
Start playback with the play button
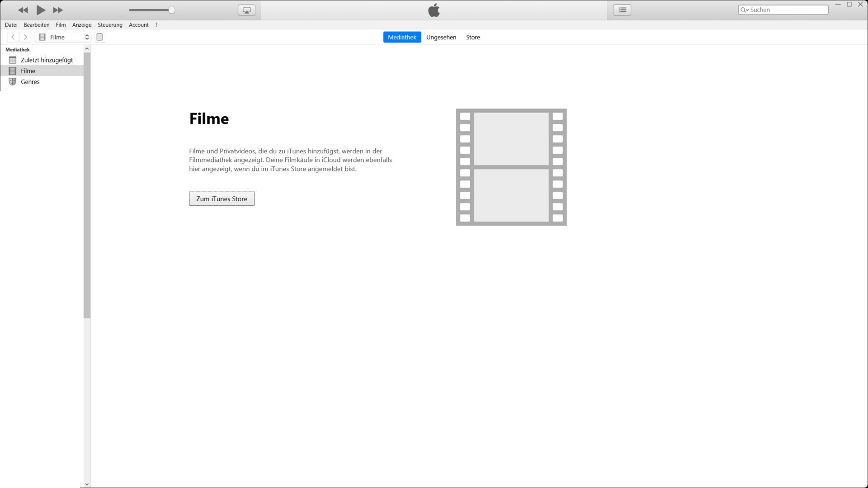pyautogui.click(x=41, y=10)
